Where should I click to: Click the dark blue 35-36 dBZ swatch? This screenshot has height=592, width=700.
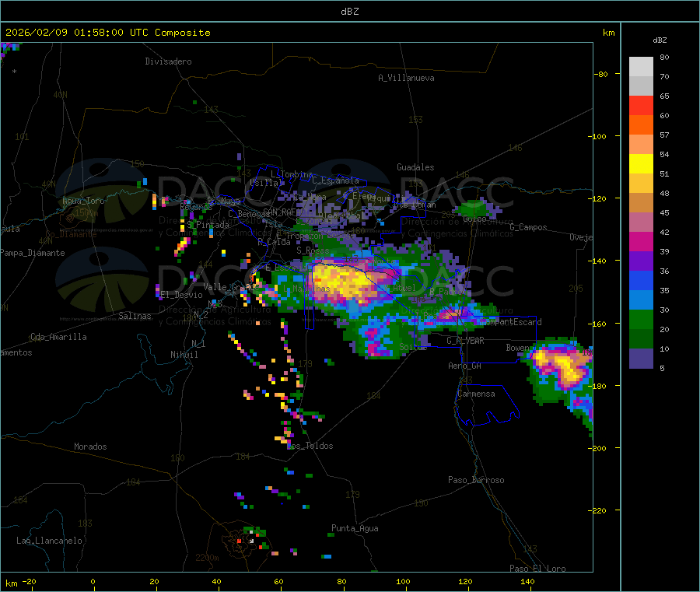coord(641,281)
